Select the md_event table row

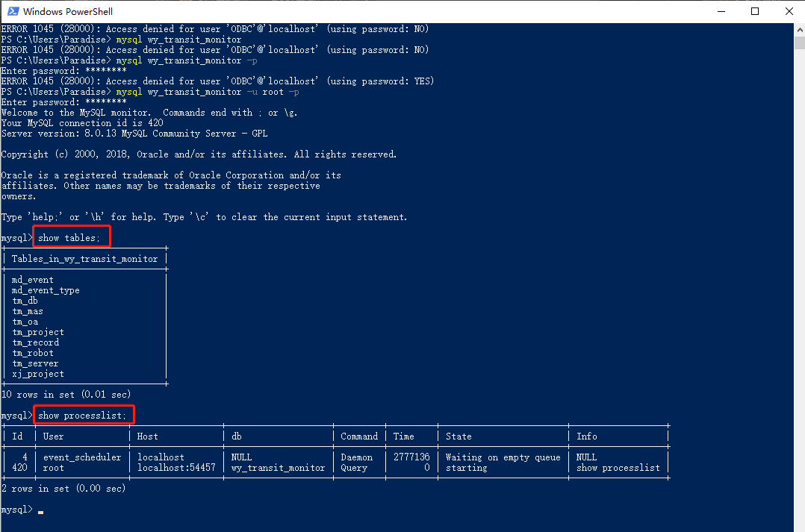click(x=32, y=280)
